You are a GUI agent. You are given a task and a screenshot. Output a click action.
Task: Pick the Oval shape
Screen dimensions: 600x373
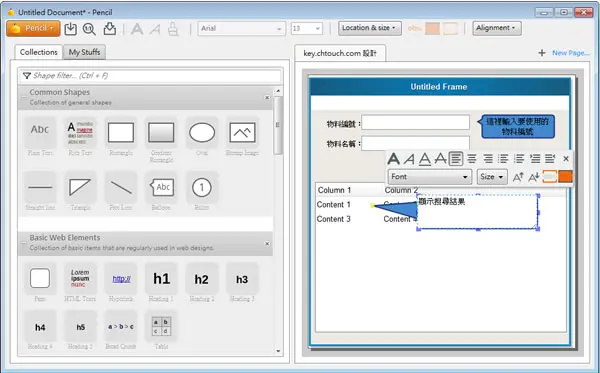[x=202, y=133]
